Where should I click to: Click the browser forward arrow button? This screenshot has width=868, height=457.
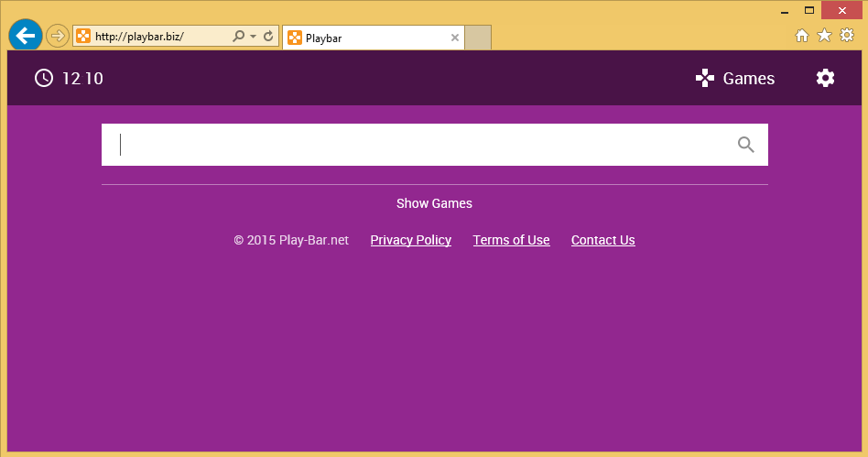pyautogui.click(x=57, y=37)
